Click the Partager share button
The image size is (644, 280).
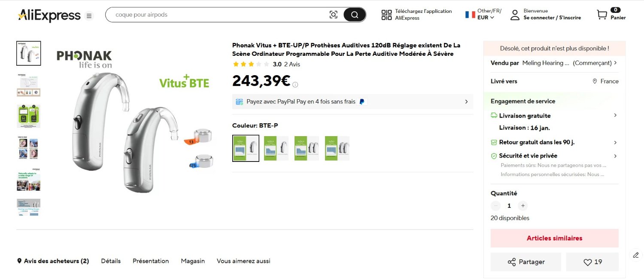coord(526,262)
